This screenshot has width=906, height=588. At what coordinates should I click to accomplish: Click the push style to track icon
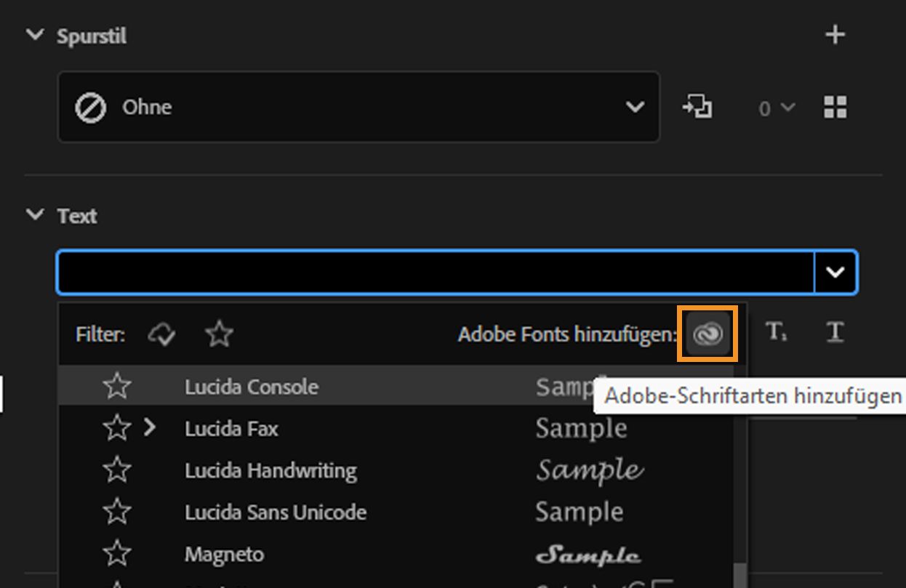(697, 108)
